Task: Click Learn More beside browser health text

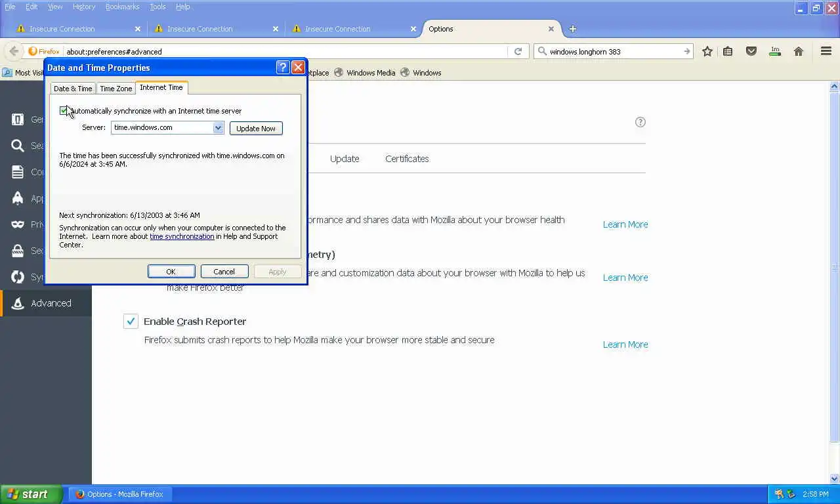Action: (625, 224)
